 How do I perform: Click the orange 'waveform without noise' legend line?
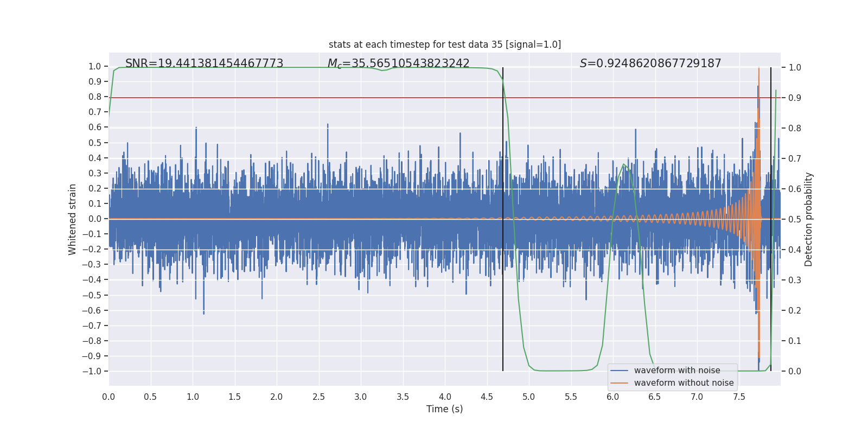619,383
